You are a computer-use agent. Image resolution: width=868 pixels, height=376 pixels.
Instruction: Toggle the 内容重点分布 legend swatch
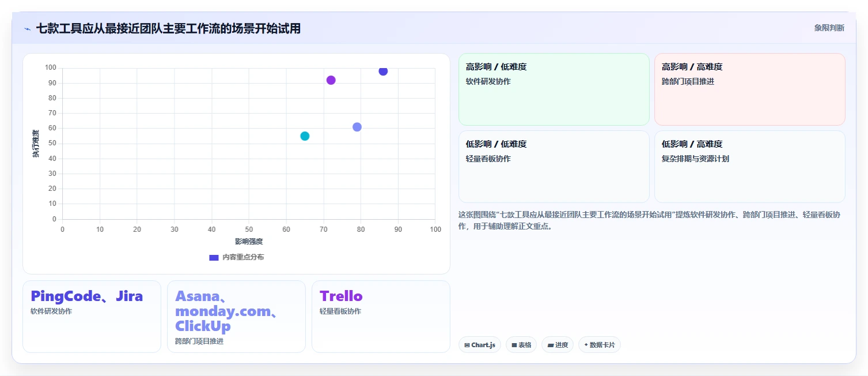point(214,257)
